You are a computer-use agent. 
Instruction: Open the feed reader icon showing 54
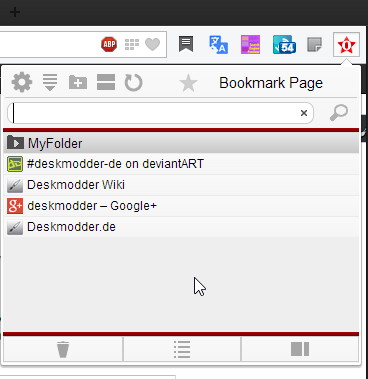tap(284, 45)
